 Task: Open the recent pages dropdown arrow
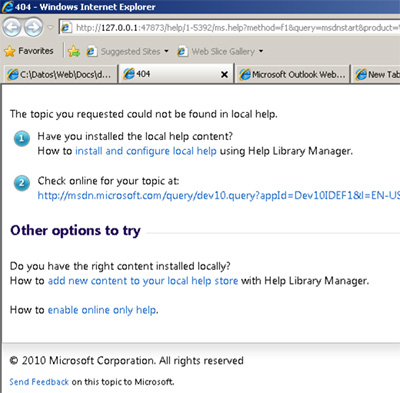pos(50,28)
